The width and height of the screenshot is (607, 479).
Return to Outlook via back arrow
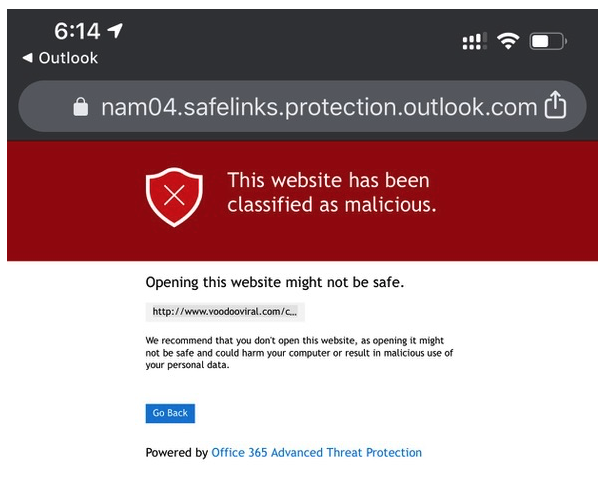coord(27,58)
